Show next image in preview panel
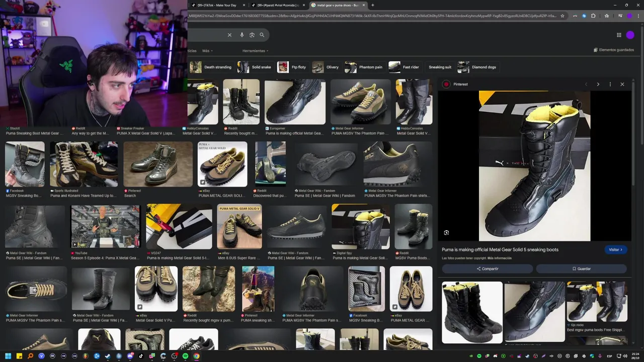 [x=598, y=84]
